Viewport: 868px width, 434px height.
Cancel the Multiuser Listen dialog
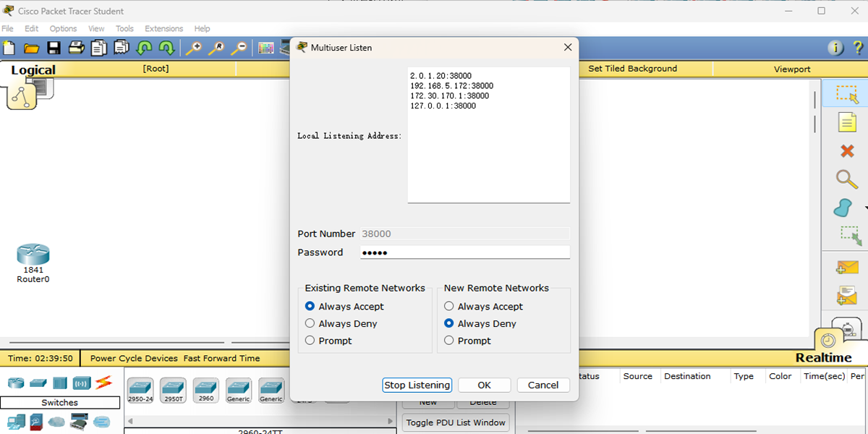click(543, 385)
